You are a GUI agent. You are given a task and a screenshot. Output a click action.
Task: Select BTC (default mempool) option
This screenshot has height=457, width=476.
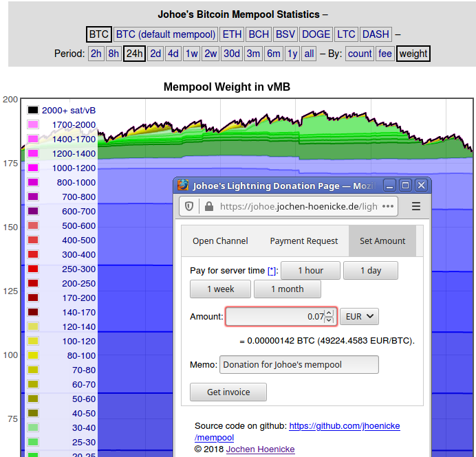[166, 34]
